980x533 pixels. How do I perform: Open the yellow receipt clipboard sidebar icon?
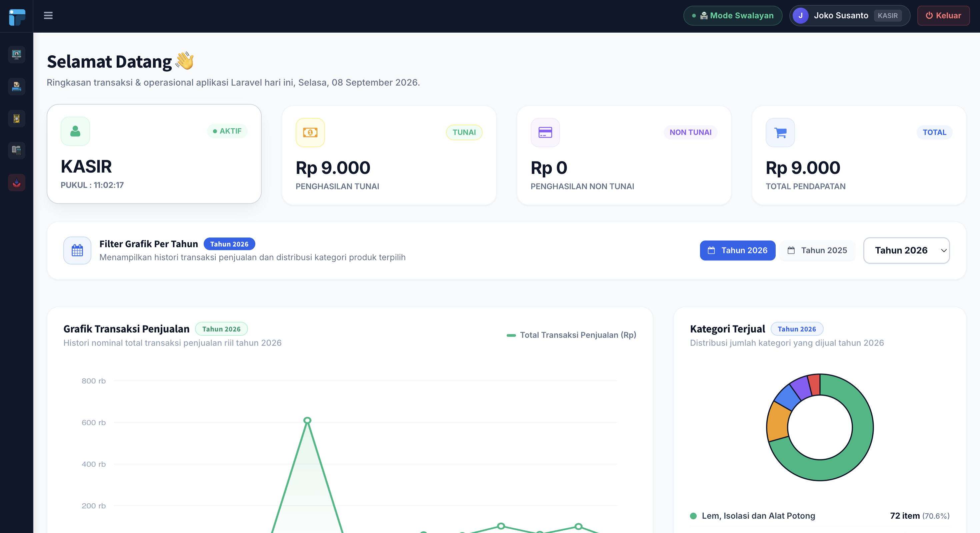click(16, 119)
